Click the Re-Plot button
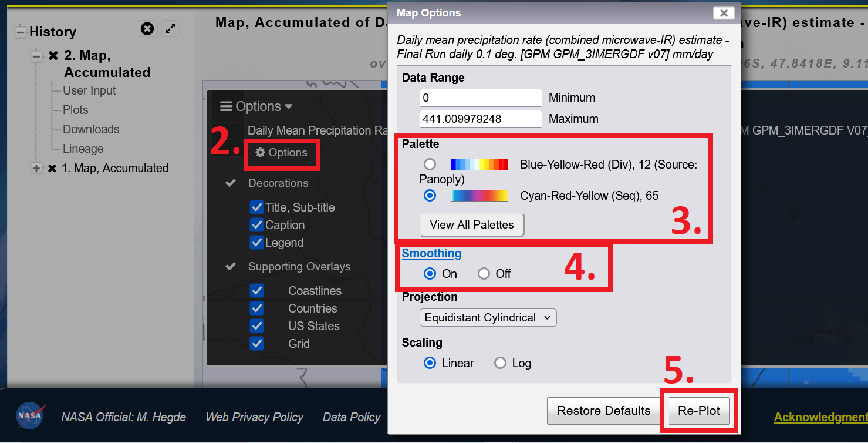868x443 pixels. click(x=699, y=411)
